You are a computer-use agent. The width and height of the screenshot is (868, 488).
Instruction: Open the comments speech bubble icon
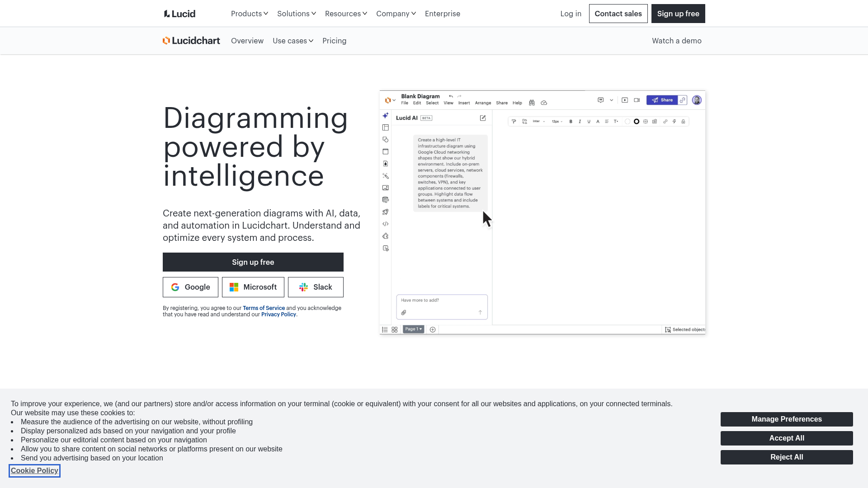600,100
